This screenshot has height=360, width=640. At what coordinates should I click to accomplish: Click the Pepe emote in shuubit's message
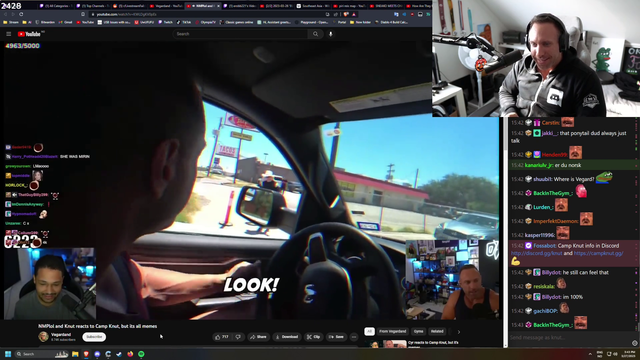[604, 177]
